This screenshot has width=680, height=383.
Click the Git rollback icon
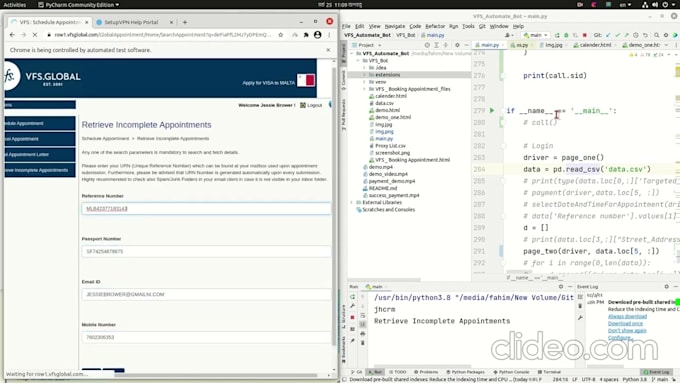pos(645,35)
